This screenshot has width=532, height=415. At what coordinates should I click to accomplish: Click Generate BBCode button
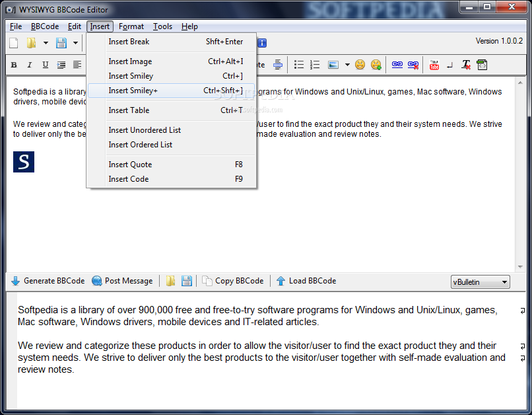coord(48,282)
